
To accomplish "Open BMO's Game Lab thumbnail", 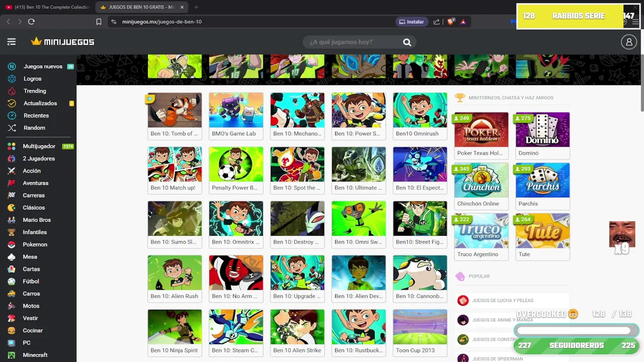I will [x=236, y=110].
